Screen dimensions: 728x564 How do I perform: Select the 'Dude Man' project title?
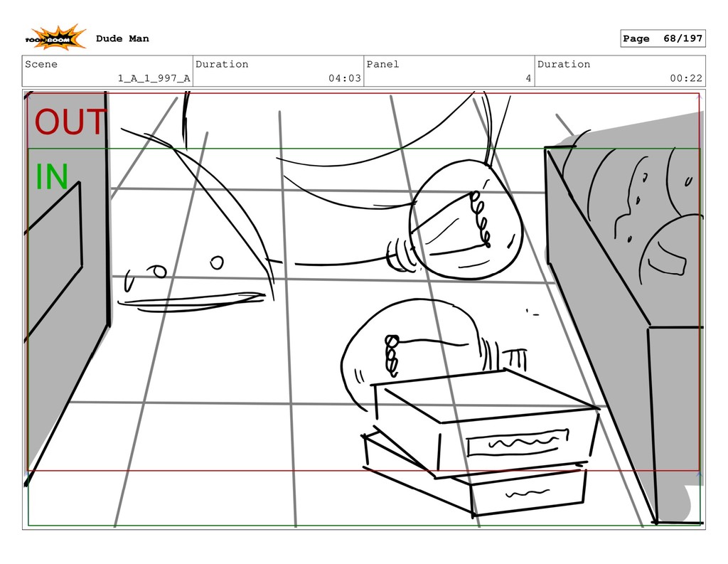click(x=122, y=38)
